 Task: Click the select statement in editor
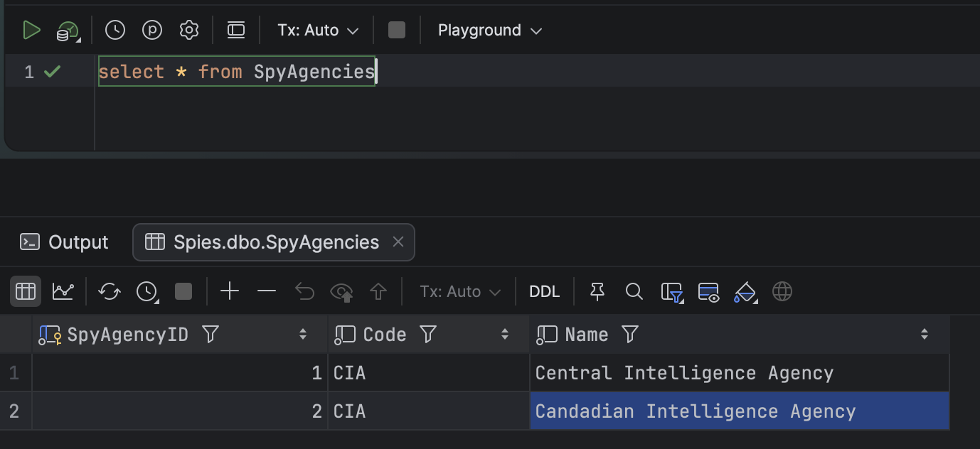pyautogui.click(x=237, y=72)
